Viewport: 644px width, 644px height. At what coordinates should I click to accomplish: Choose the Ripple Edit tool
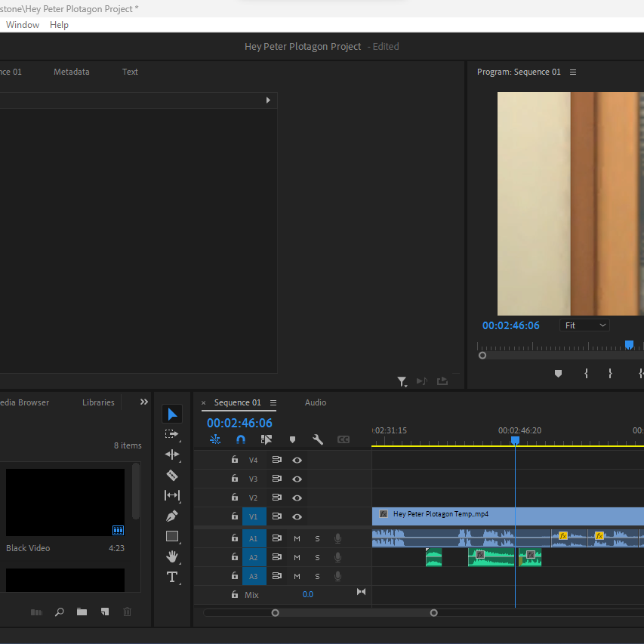172,454
